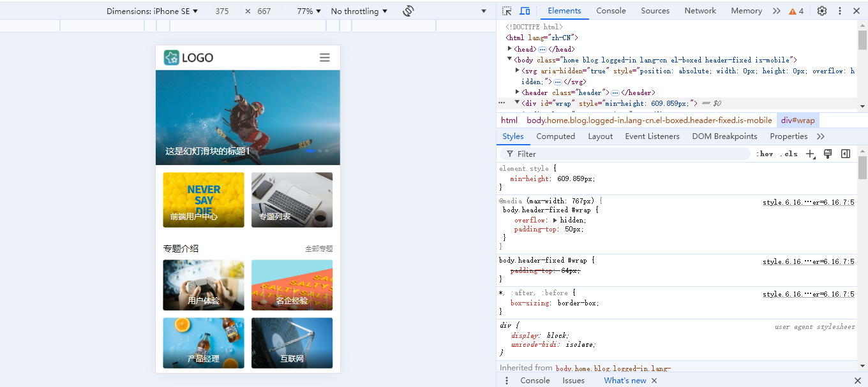The width and height of the screenshot is (868, 387).
Task: Open DevTools settings gear
Action: 822,11
